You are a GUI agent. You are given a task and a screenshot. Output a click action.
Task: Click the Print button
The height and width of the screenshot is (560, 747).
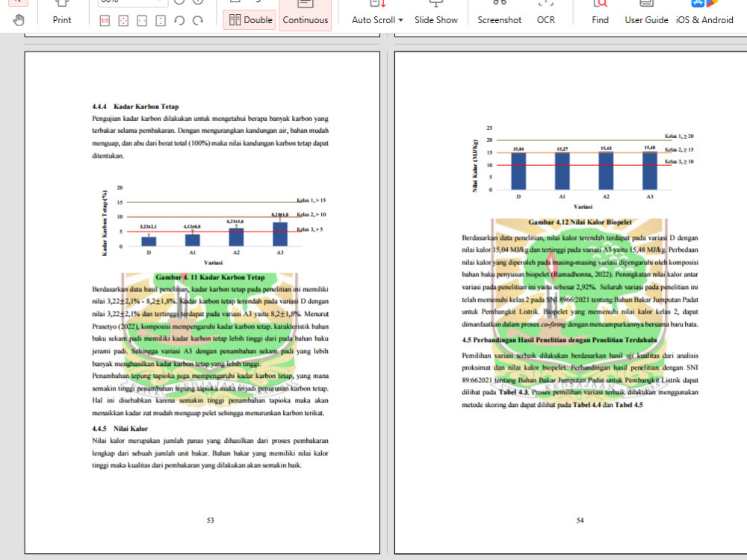(62, 13)
